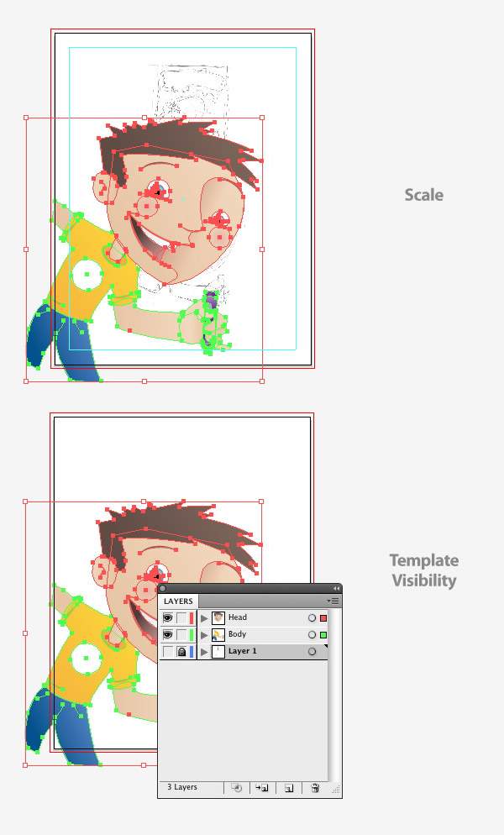Screen dimensions: 504x835
Task: Select the LAYERS panel tab
Action: [x=178, y=601]
